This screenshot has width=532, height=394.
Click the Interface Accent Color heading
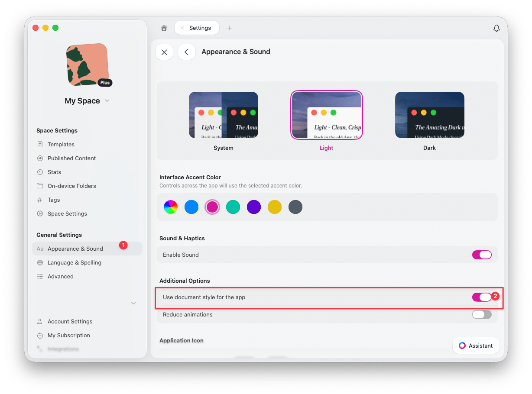pyautogui.click(x=190, y=177)
